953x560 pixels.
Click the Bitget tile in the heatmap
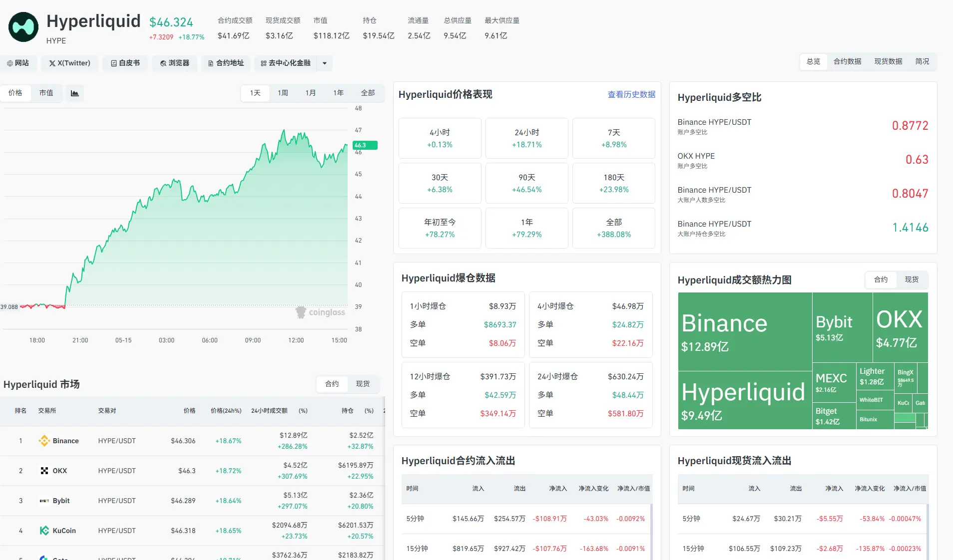(835, 416)
